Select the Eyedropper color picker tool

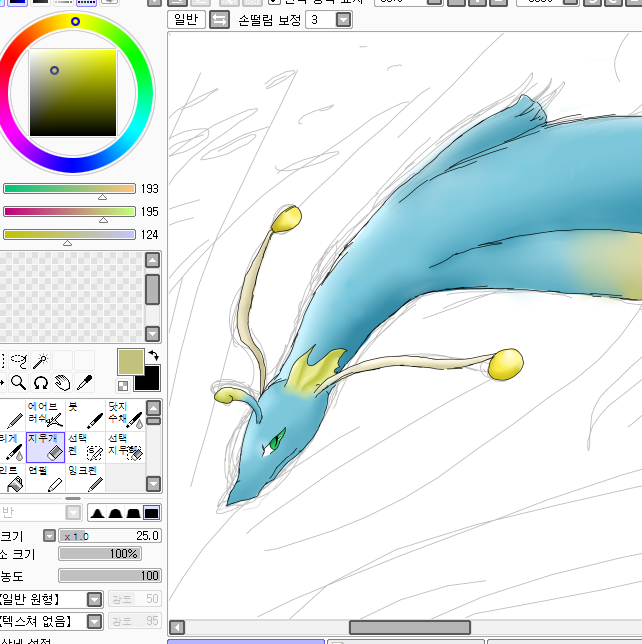[85, 383]
